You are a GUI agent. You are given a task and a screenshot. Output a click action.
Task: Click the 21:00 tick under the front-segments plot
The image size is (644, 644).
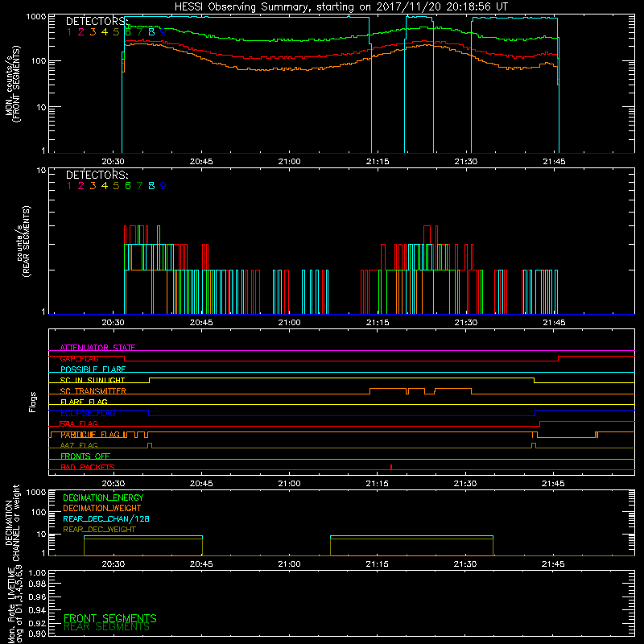pyautogui.click(x=290, y=162)
